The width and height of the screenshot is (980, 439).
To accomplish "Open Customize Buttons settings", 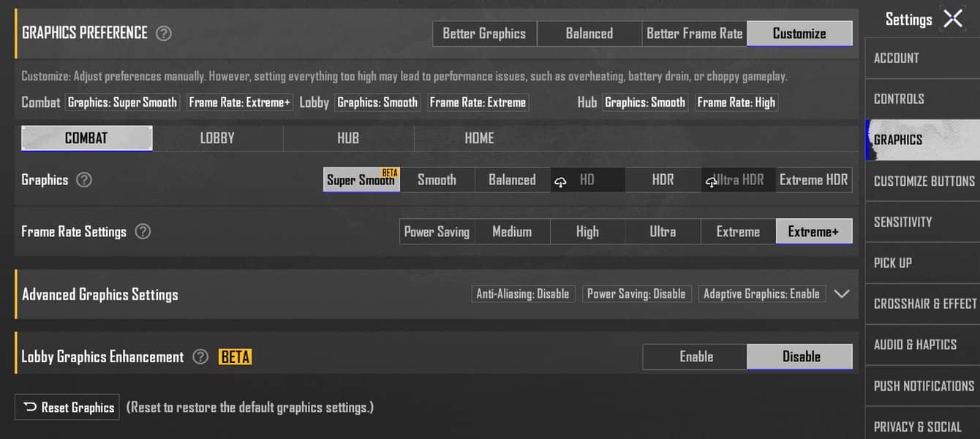I will [x=922, y=181].
